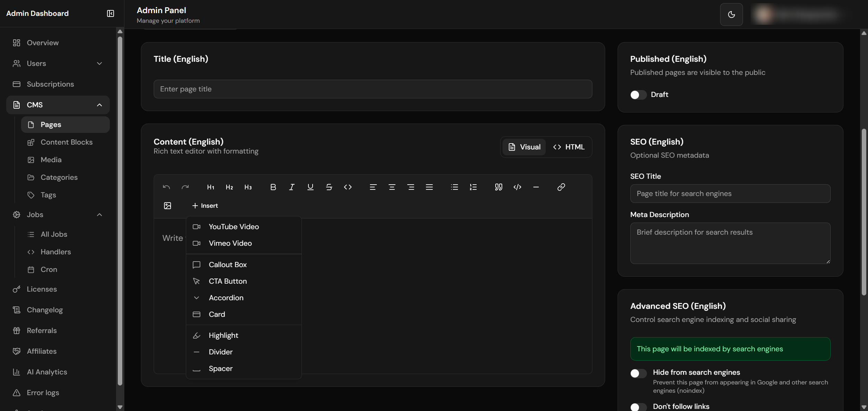Collapse the CMS sidebar section
Image resolution: width=868 pixels, height=411 pixels.
pyautogui.click(x=58, y=105)
